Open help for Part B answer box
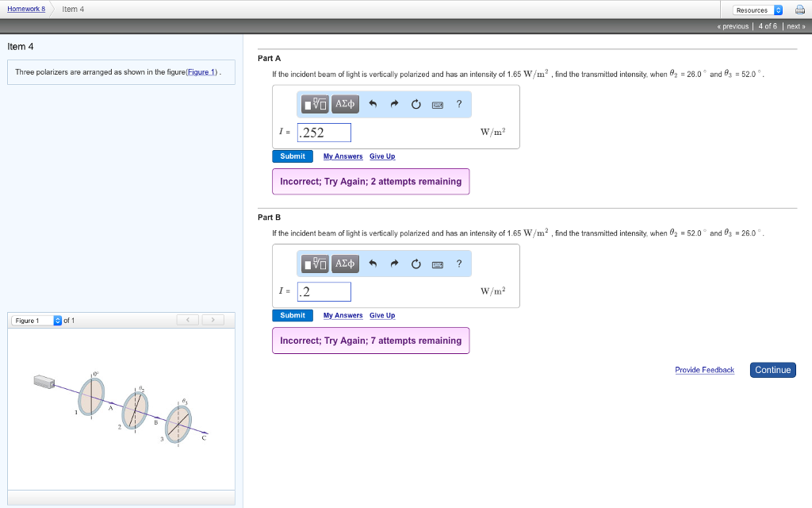Screen dimensions: 812x508 pos(459,264)
